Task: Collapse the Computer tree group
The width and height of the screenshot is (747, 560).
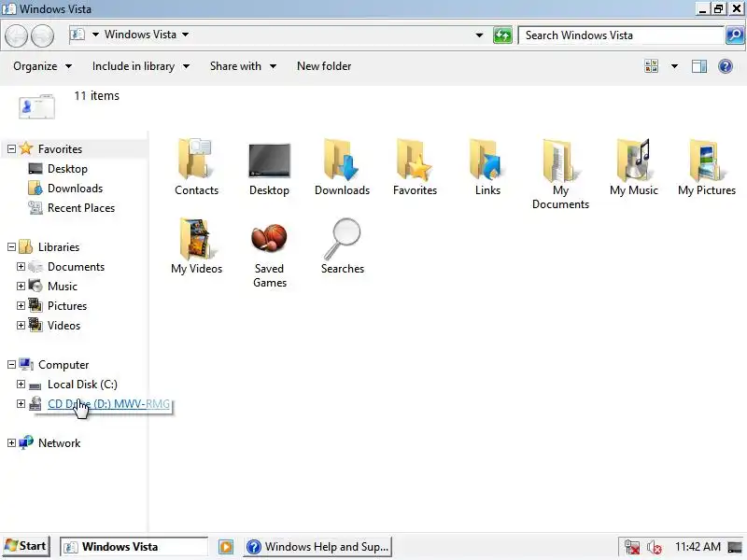Action: [x=11, y=364]
